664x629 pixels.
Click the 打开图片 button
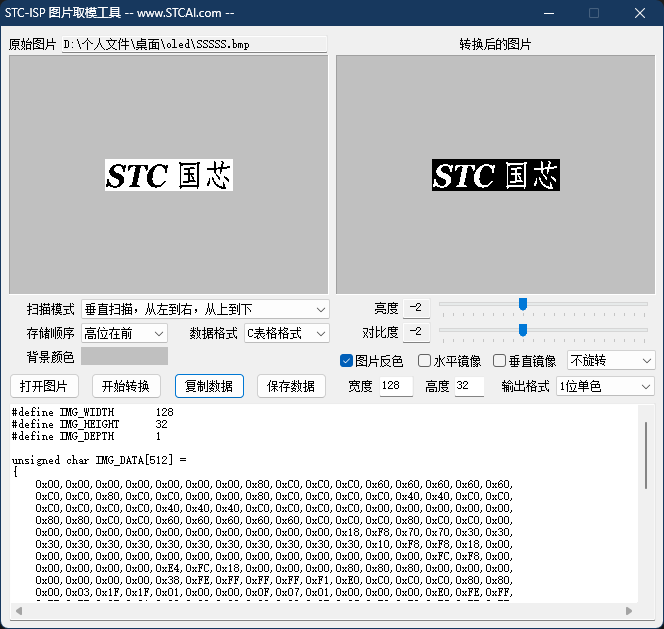44,386
